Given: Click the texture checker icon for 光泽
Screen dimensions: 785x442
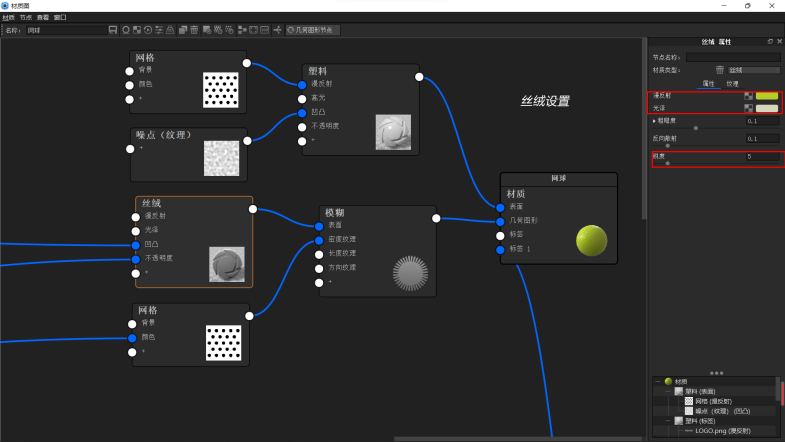Looking at the screenshot, I should (x=748, y=108).
